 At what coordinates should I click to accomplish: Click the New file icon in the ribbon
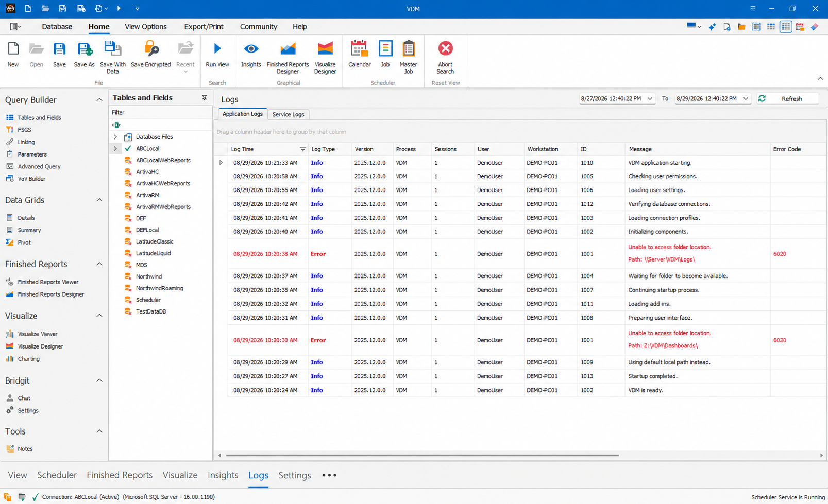coord(13,54)
